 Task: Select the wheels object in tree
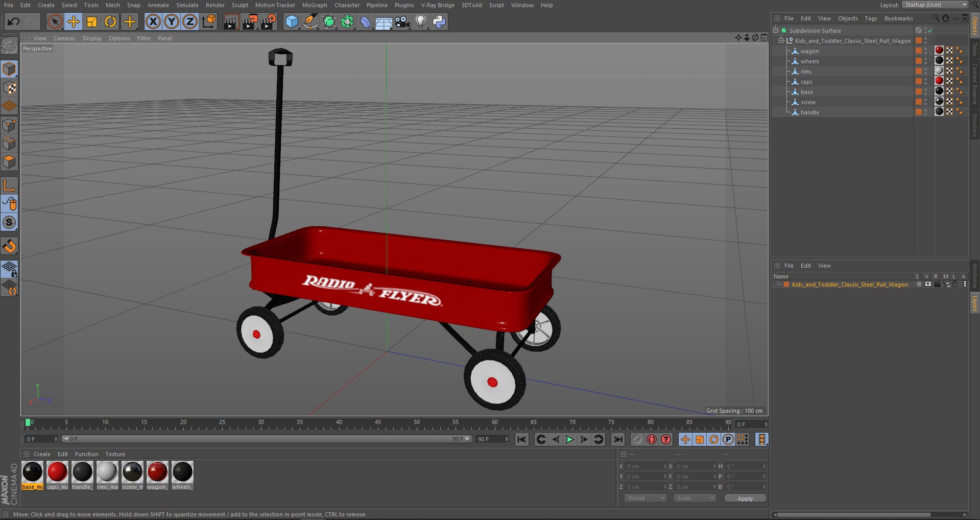[809, 61]
